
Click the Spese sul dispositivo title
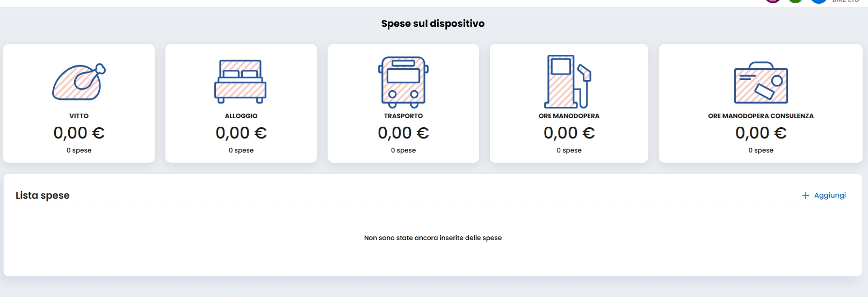click(x=433, y=24)
